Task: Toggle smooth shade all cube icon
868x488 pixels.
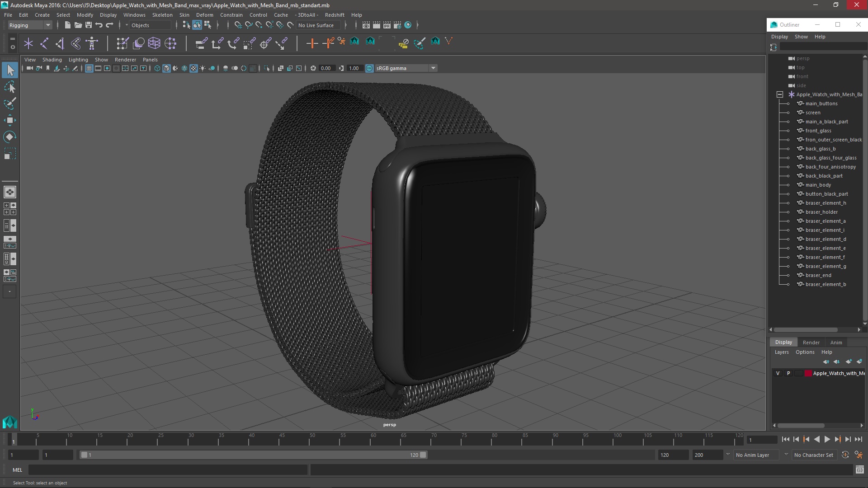Action: pos(166,68)
